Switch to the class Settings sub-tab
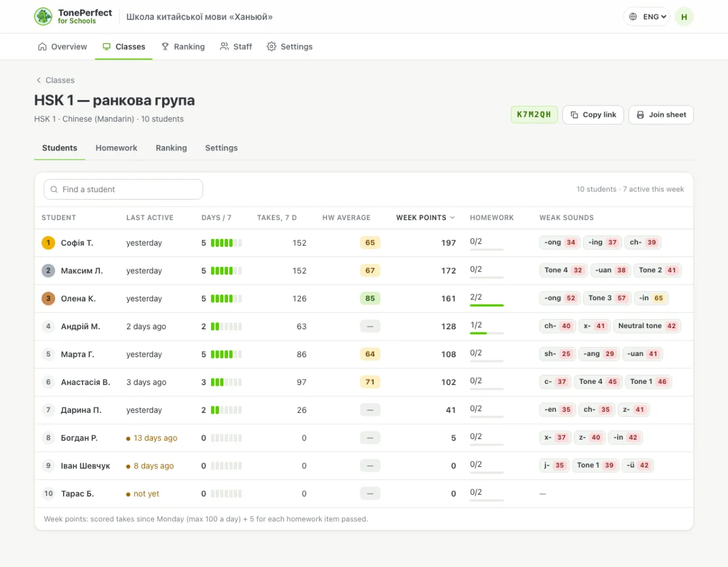Screen dimensions: 728x567 [x=221, y=148]
